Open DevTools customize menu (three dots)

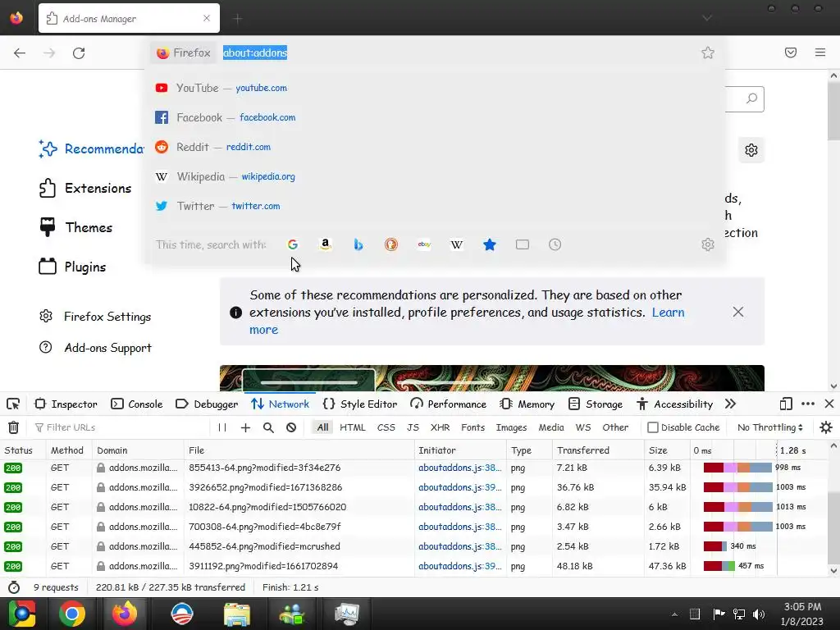pos(808,404)
